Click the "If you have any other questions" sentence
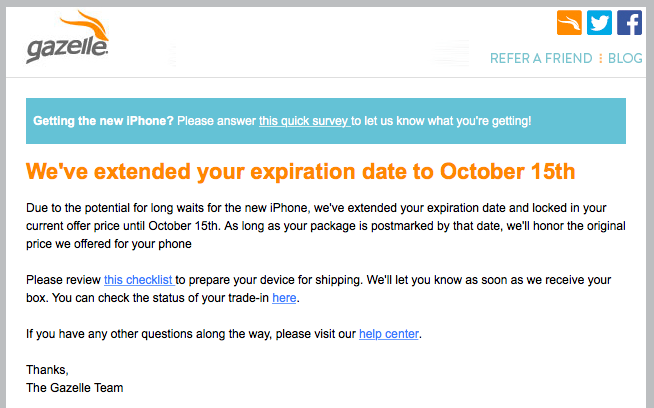 [x=191, y=334]
